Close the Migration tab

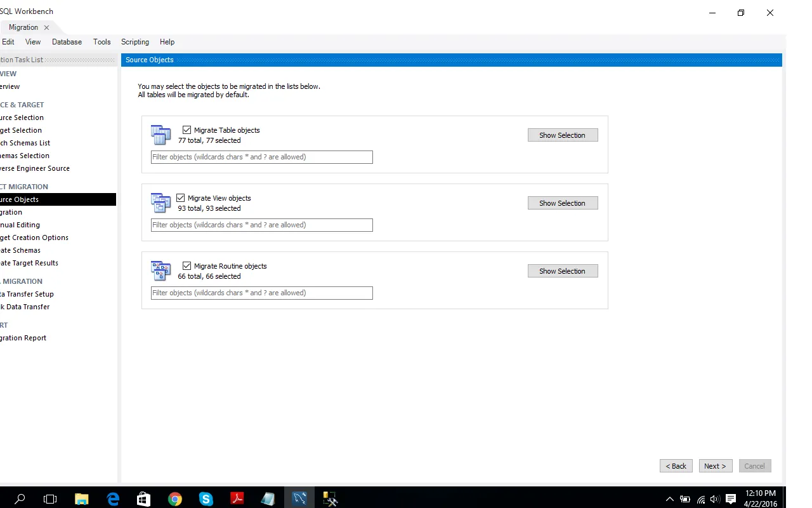point(47,27)
